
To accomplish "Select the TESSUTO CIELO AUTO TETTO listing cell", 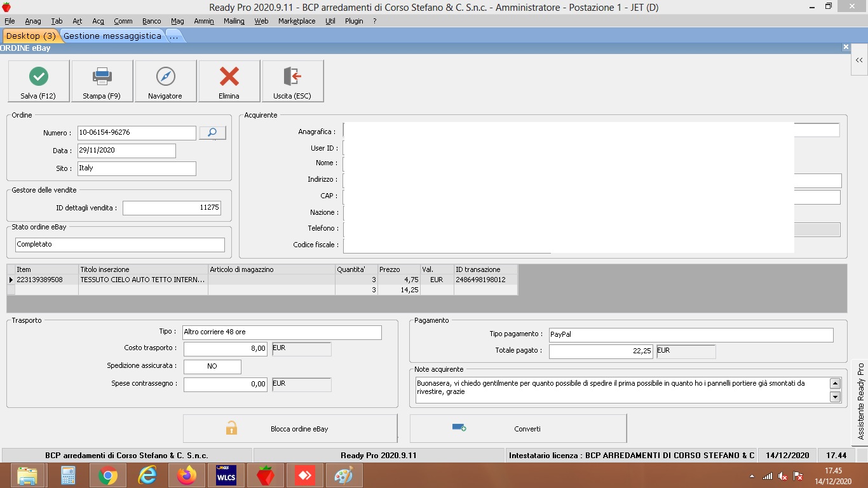I will click(x=143, y=280).
